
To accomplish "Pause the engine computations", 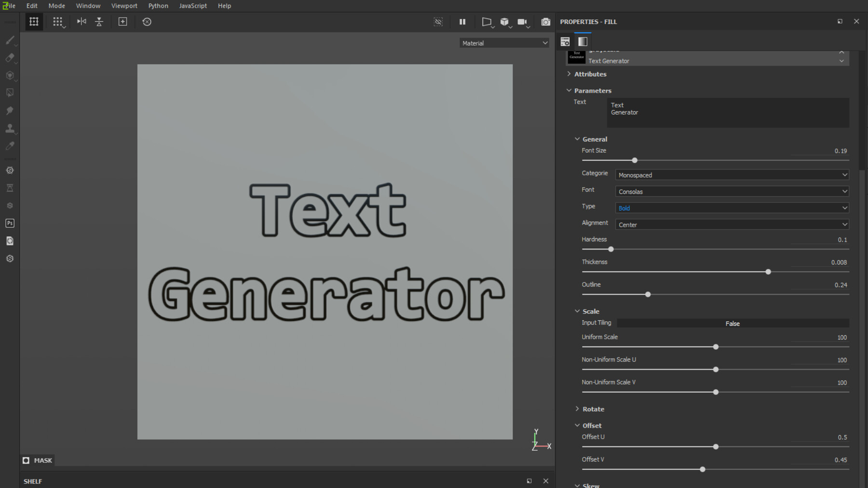I will click(462, 22).
